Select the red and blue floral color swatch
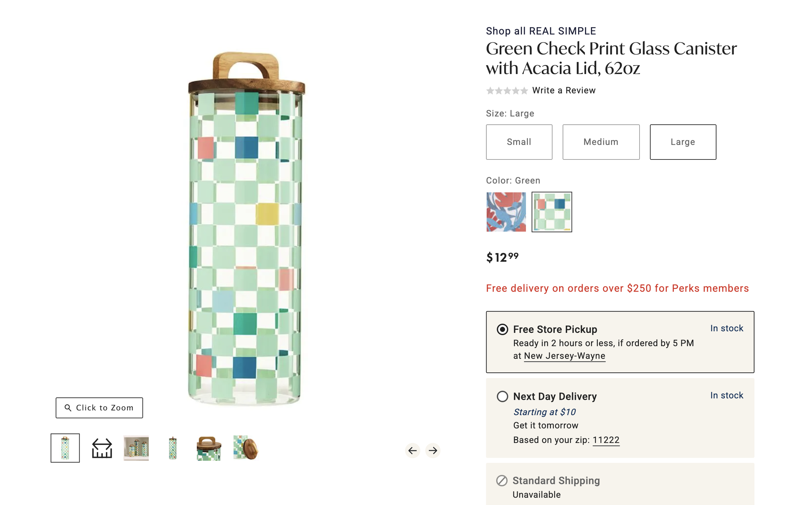Viewport: 812px width, 505px height. tap(506, 212)
